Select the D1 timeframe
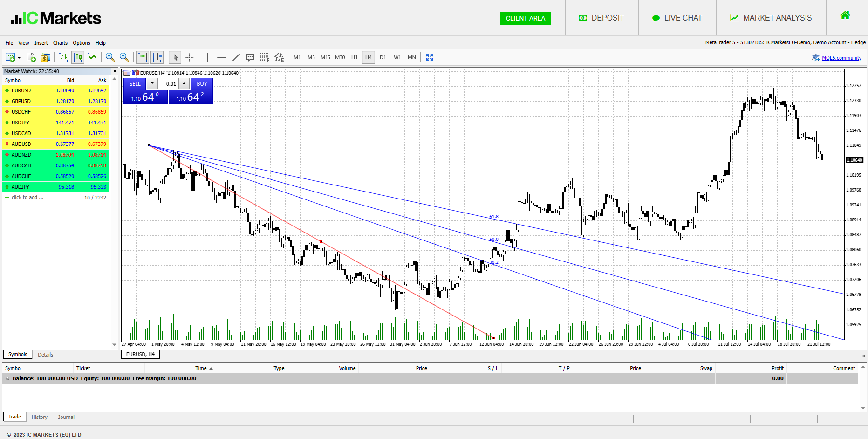Screen dimensions: 868x439 pos(383,57)
